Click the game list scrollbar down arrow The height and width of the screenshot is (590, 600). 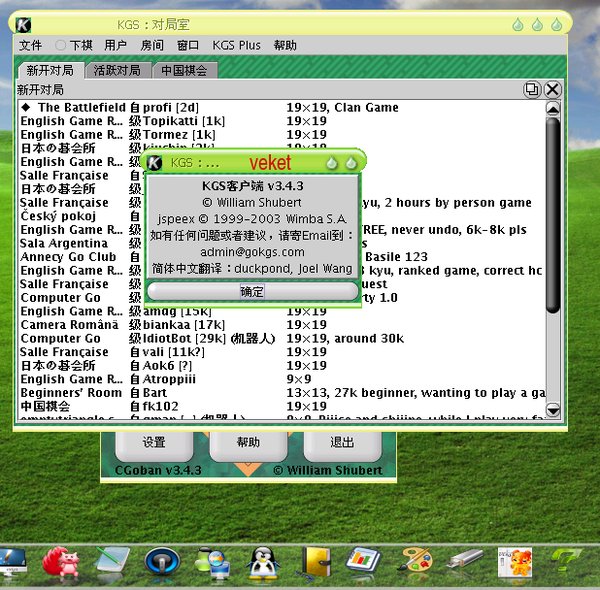(x=553, y=410)
